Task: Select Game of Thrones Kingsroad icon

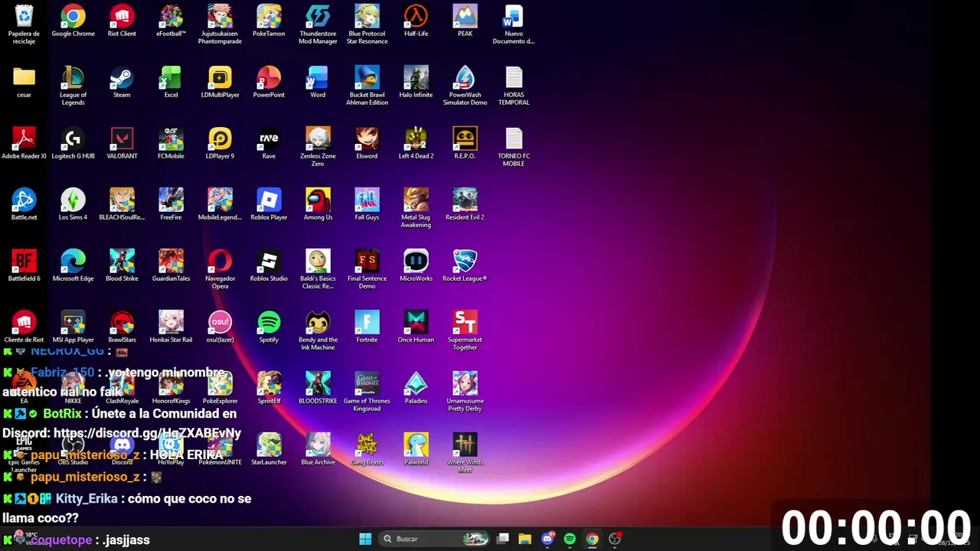Action: point(367,392)
